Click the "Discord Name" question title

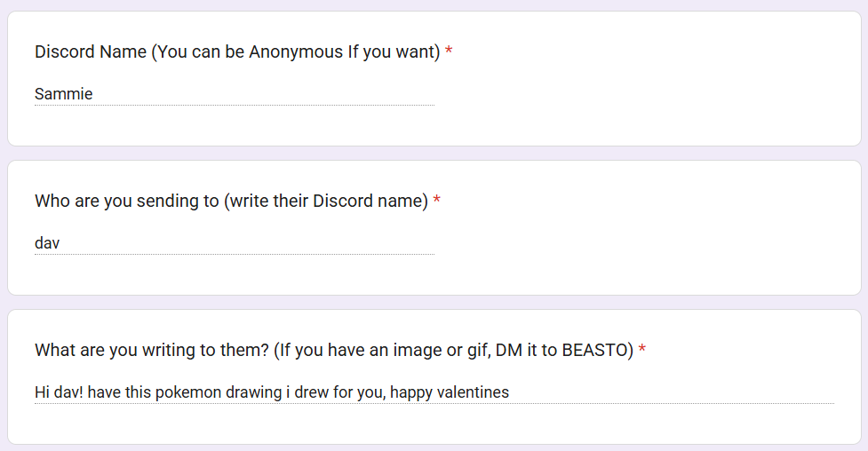[x=90, y=51]
